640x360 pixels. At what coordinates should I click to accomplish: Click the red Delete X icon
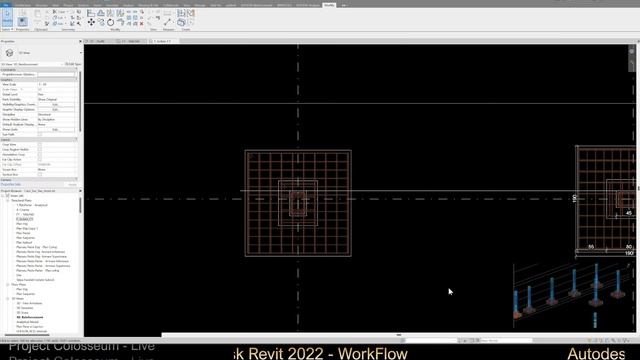click(142, 24)
